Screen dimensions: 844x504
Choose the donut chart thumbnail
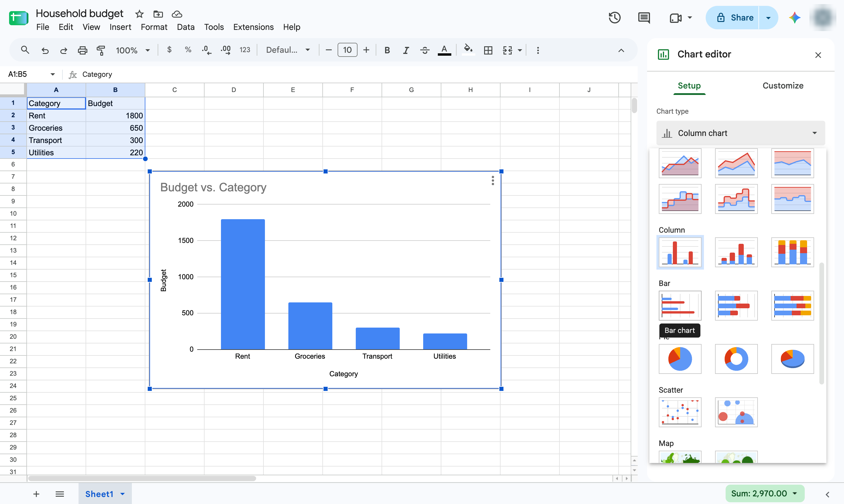point(736,359)
